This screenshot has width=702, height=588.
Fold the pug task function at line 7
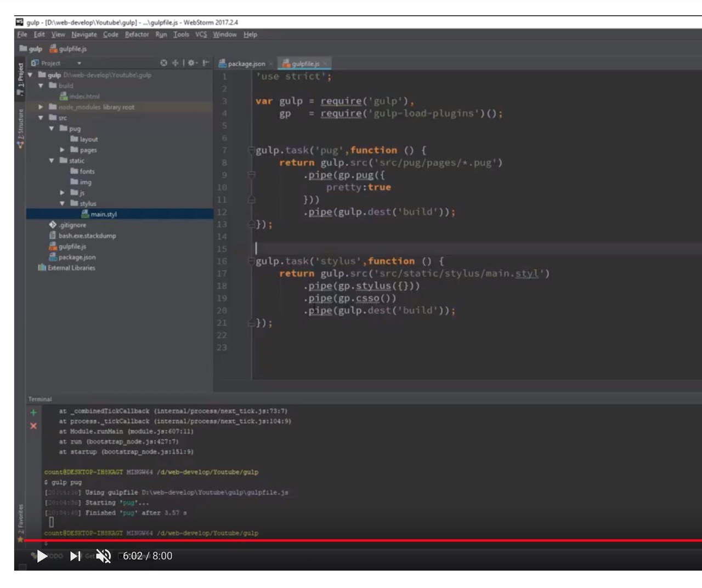click(251, 150)
